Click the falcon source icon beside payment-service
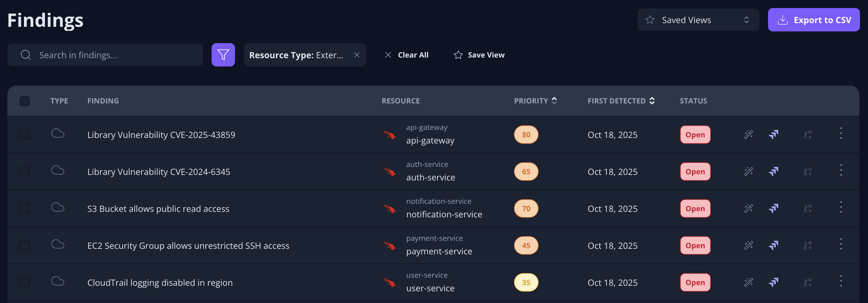The width and height of the screenshot is (868, 303). click(389, 245)
